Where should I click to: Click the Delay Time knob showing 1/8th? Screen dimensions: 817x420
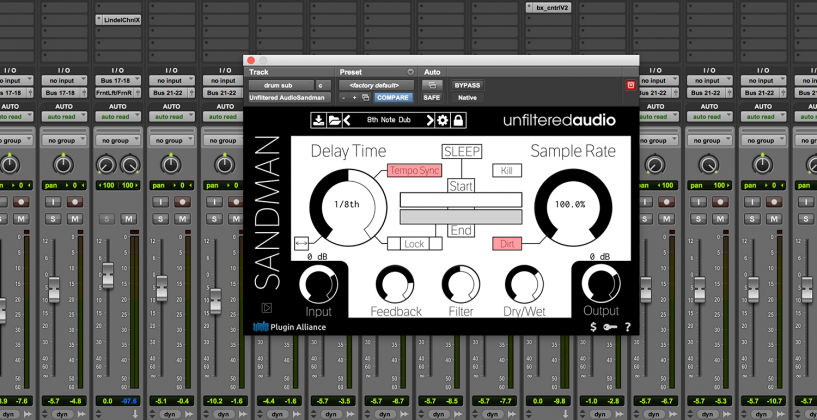tap(348, 205)
